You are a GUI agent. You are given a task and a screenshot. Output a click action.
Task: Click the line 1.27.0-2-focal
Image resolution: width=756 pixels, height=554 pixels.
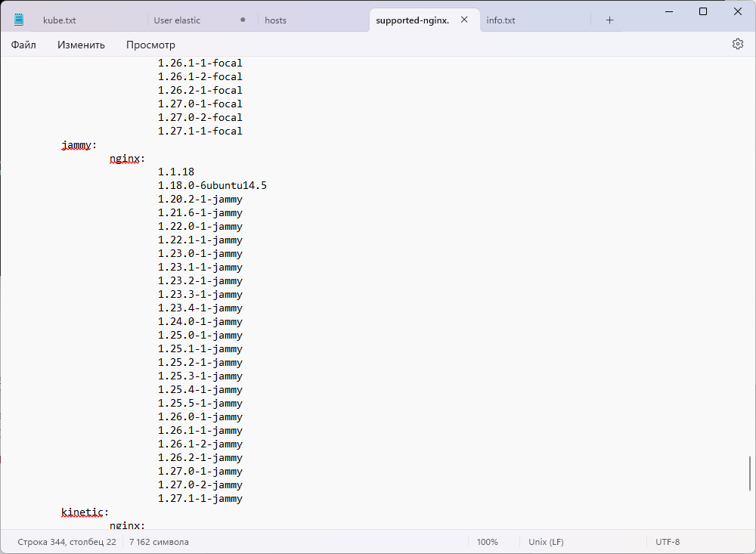point(200,117)
